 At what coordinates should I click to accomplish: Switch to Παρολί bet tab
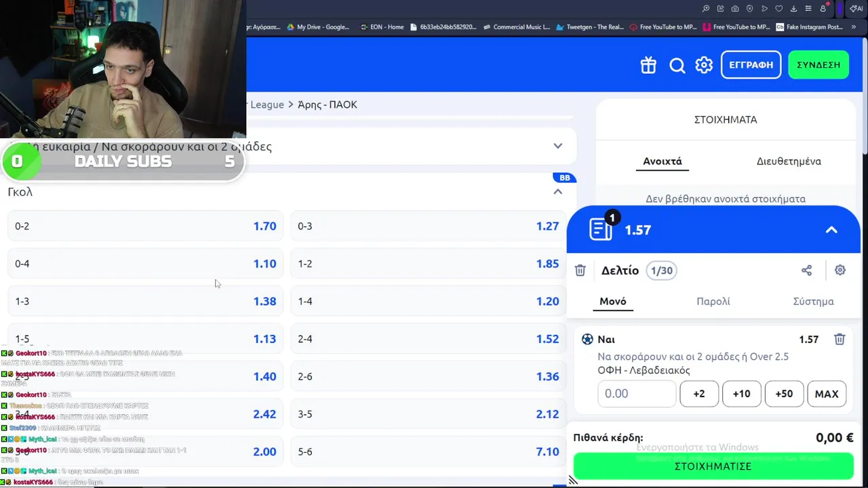coord(713,302)
